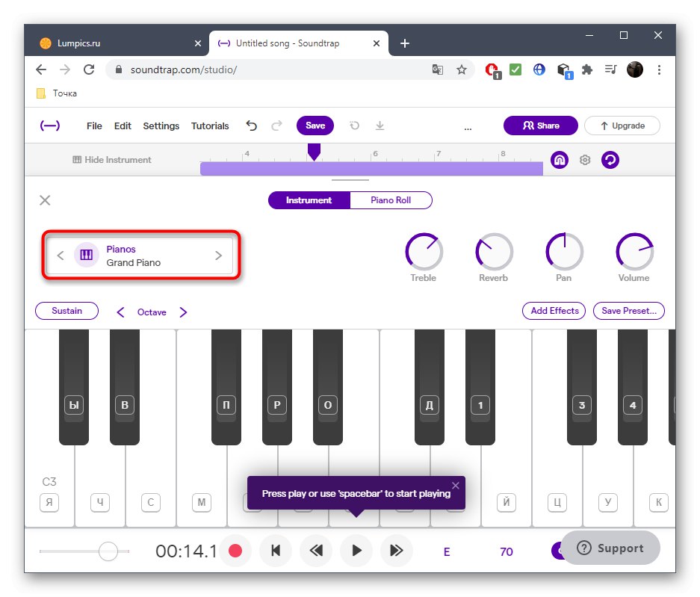This screenshot has width=700, height=597.
Task: Select previous instrument preset arrow
Action: (x=61, y=256)
